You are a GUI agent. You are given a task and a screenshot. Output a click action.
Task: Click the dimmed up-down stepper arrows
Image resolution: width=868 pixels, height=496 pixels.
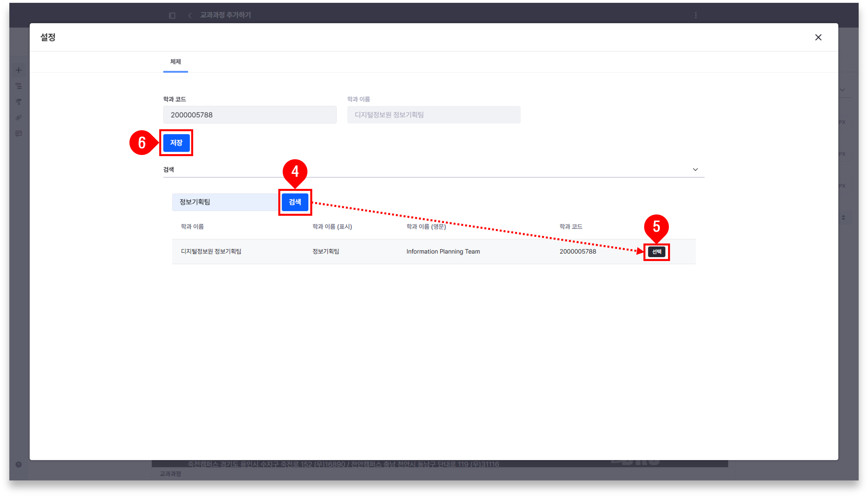pyautogui.click(x=843, y=217)
